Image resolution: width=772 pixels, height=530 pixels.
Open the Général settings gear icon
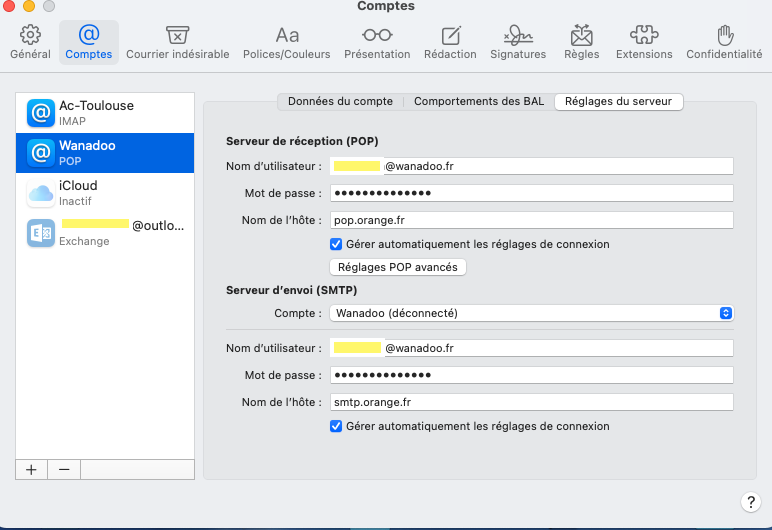click(x=30, y=36)
